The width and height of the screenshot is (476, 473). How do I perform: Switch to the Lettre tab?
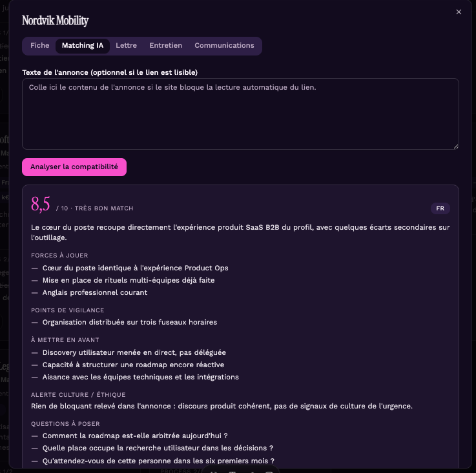pos(126,46)
